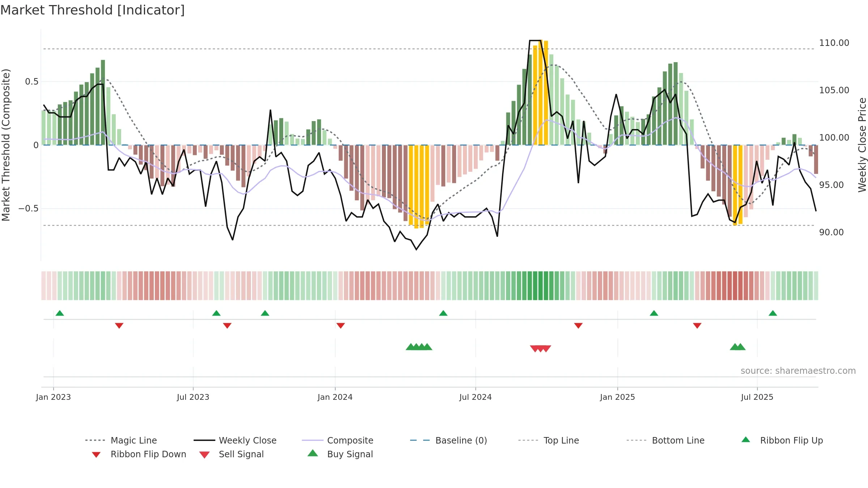
Task: Click the 105.00 price axis label
Action: click(834, 90)
